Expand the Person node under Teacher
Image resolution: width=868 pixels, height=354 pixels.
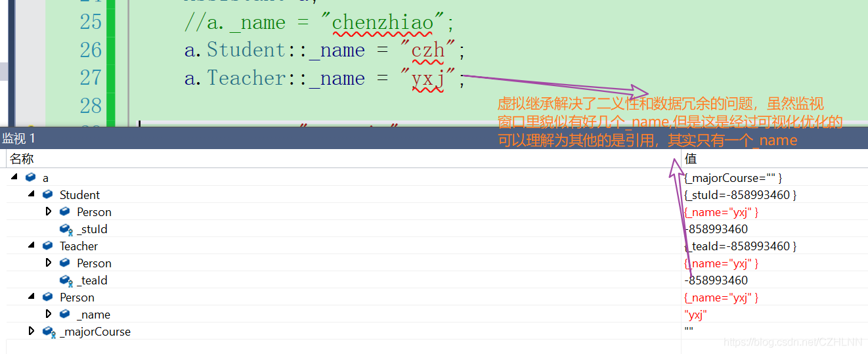point(48,263)
